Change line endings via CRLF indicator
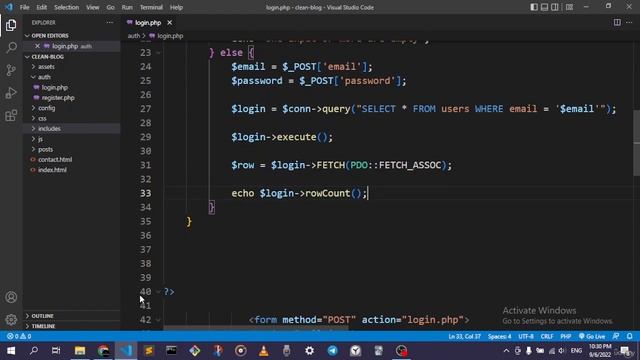The width and height of the screenshot is (640, 360). (547, 336)
